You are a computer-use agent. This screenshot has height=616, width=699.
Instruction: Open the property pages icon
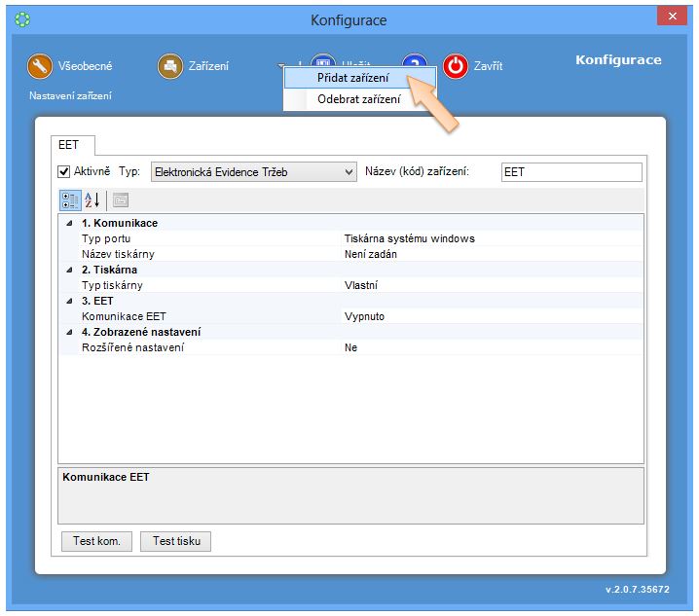point(120,200)
